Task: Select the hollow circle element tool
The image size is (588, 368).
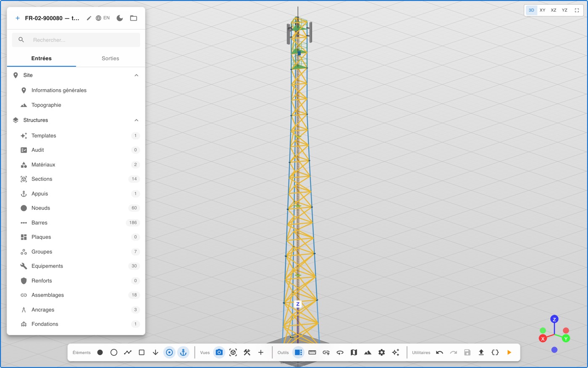Action: point(114,352)
